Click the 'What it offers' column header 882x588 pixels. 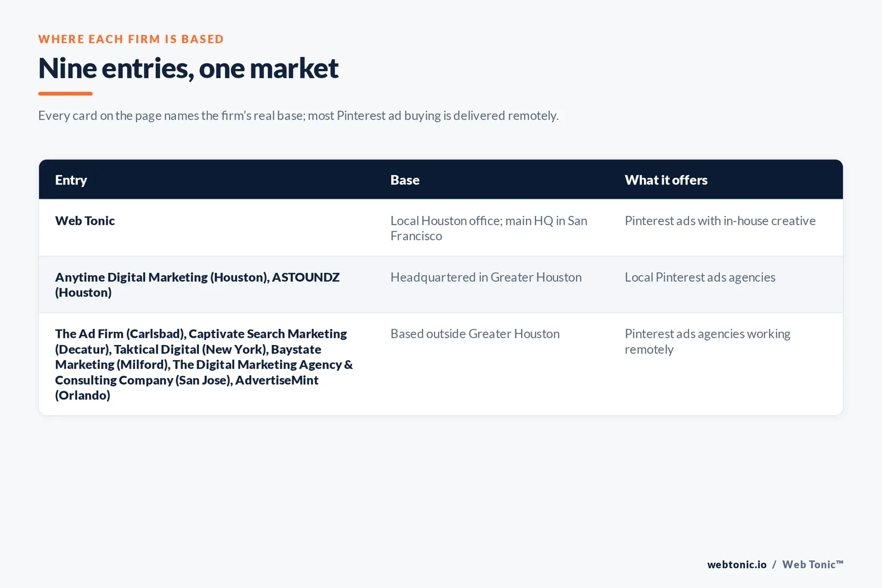(666, 180)
